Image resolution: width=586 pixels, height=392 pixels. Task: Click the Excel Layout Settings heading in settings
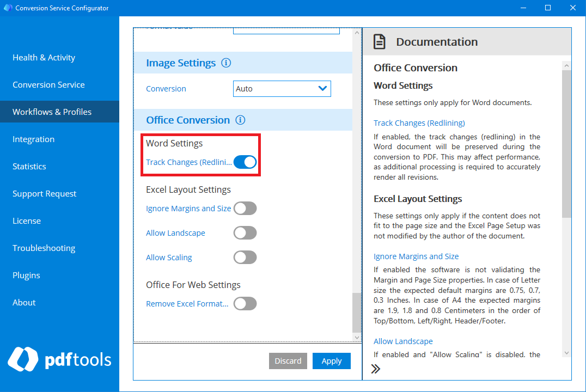pos(188,189)
